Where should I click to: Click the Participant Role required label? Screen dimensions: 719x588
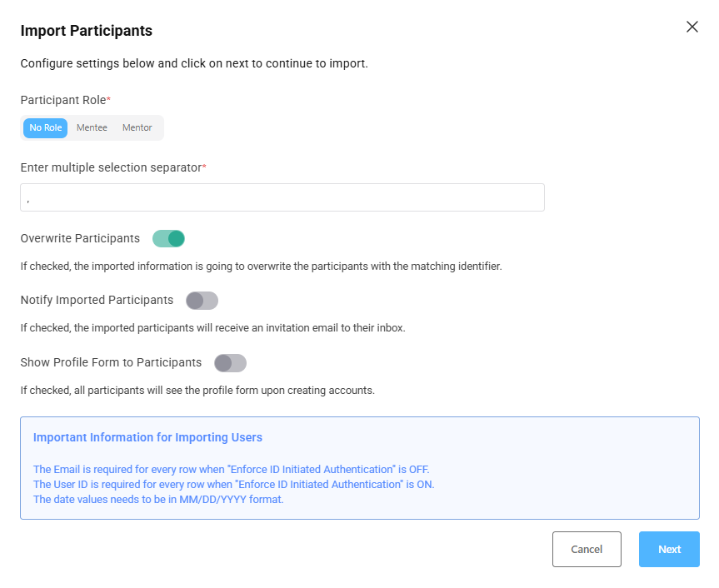coord(65,100)
